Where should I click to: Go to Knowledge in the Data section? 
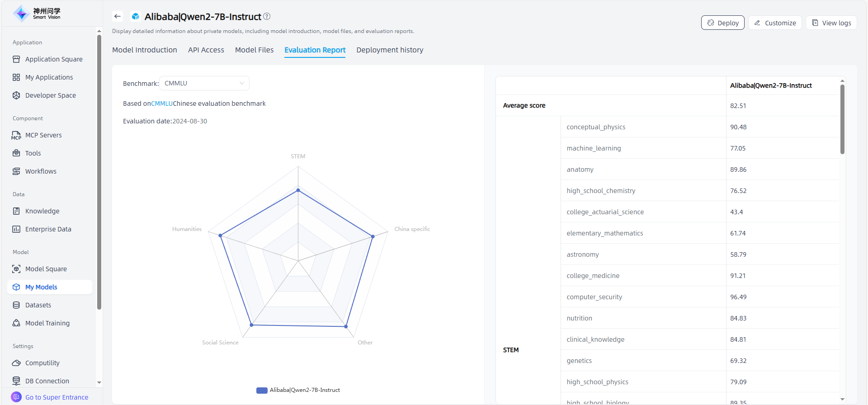click(x=42, y=211)
